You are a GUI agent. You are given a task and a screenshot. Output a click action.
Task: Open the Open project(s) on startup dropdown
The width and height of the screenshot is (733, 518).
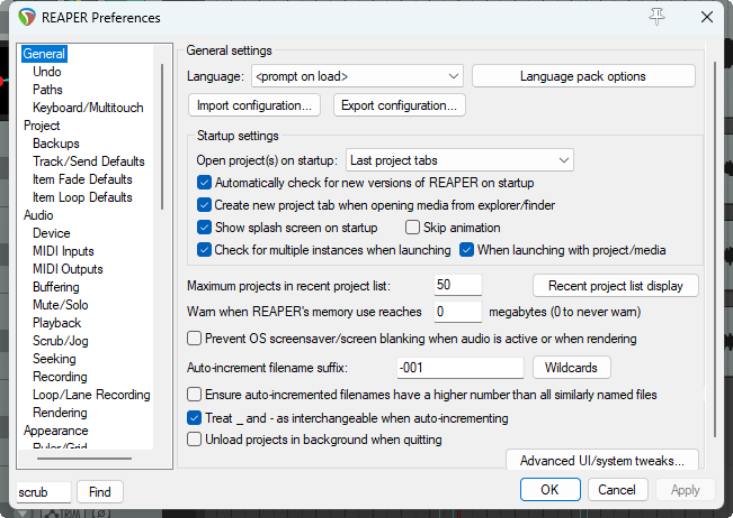pos(460,160)
